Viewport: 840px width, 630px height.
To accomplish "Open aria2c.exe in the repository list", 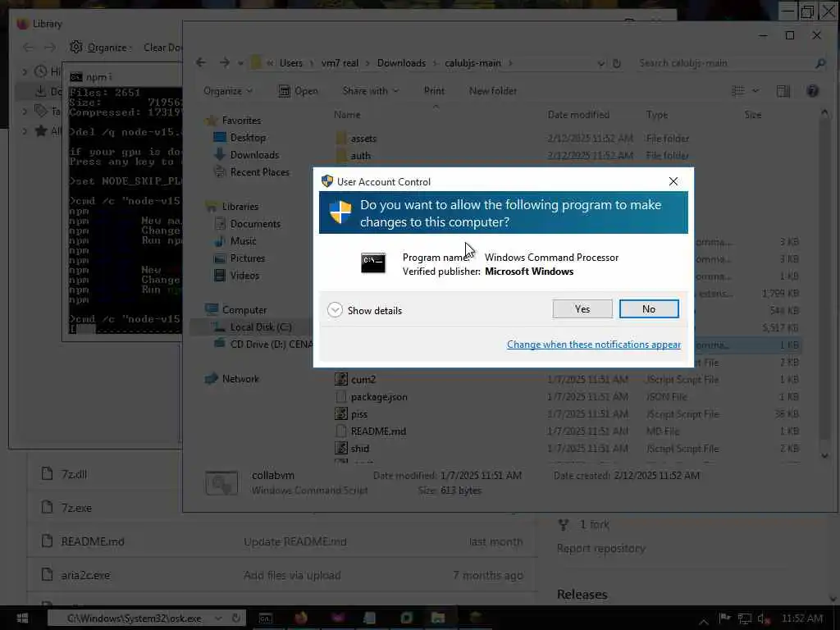I will pyautogui.click(x=85, y=575).
